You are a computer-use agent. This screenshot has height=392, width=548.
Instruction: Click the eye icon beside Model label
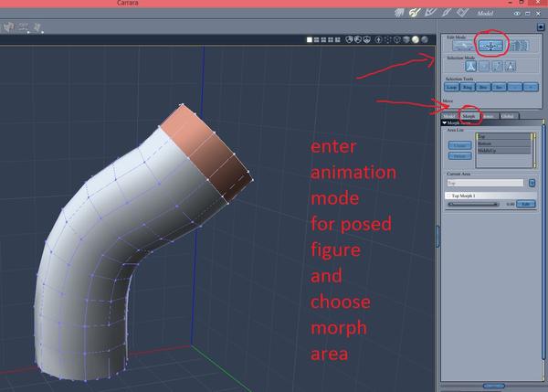pos(517,14)
